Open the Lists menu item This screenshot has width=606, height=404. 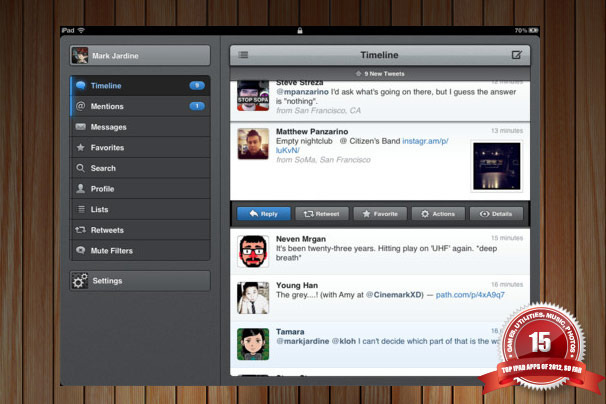[140, 209]
